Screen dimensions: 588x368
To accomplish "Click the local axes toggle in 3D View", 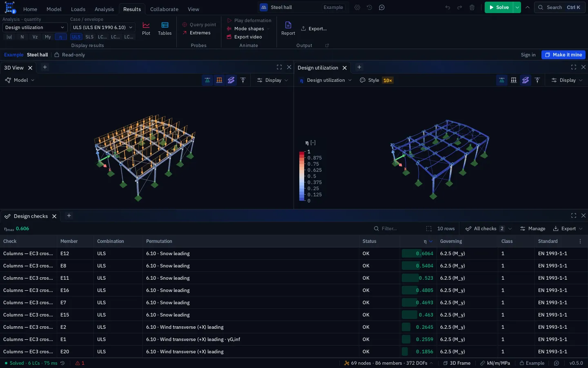I will (243, 80).
